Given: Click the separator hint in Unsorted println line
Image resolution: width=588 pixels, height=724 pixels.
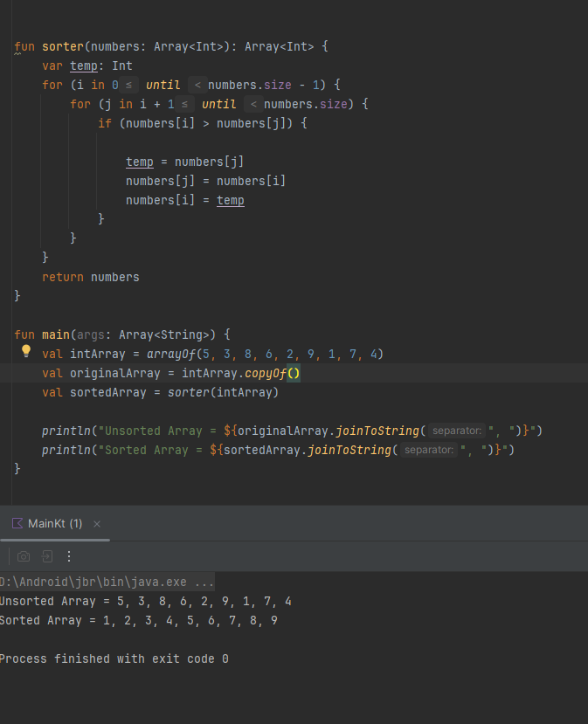Looking at the screenshot, I should pyautogui.click(x=457, y=431).
